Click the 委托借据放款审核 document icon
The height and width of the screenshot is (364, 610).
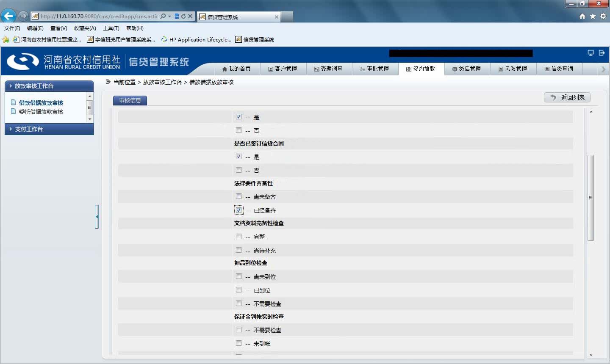[14, 111]
